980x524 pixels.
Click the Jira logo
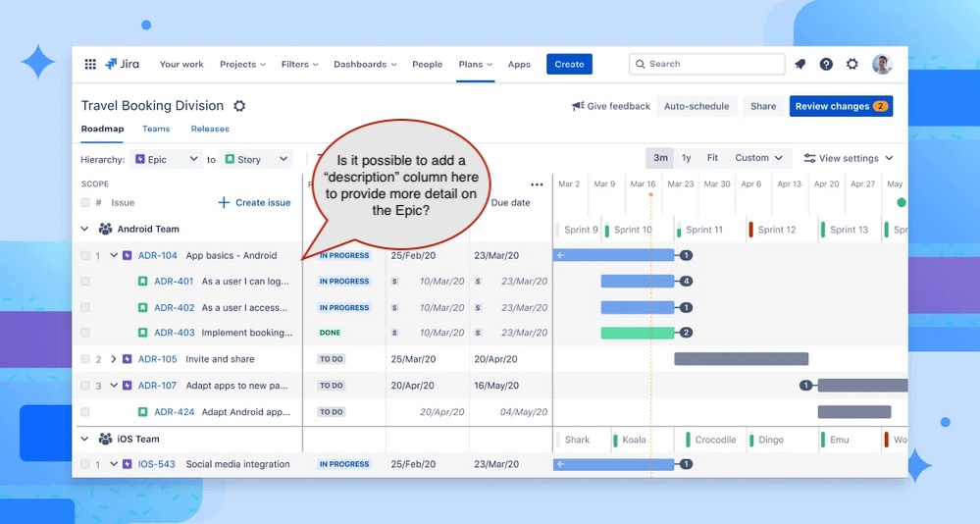[122, 64]
